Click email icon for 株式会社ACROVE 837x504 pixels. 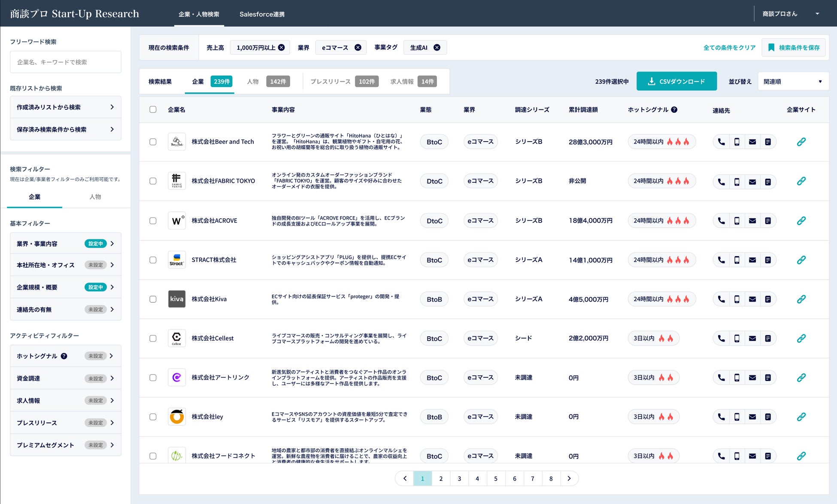752,221
